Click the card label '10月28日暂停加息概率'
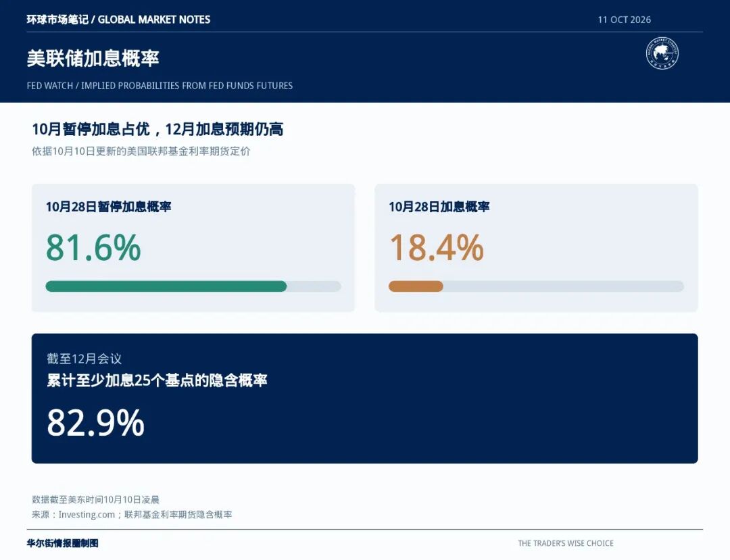The width and height of the screenshot is (730, 560). (108, 207)
